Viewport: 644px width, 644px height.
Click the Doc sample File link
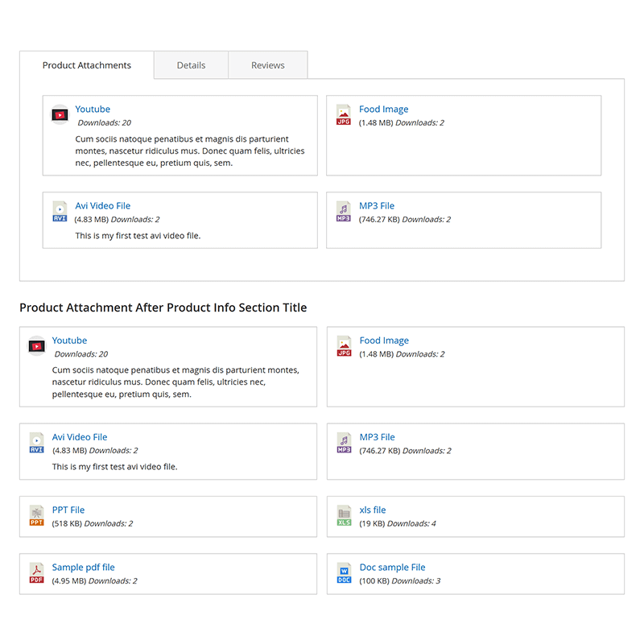pos(392,567)
